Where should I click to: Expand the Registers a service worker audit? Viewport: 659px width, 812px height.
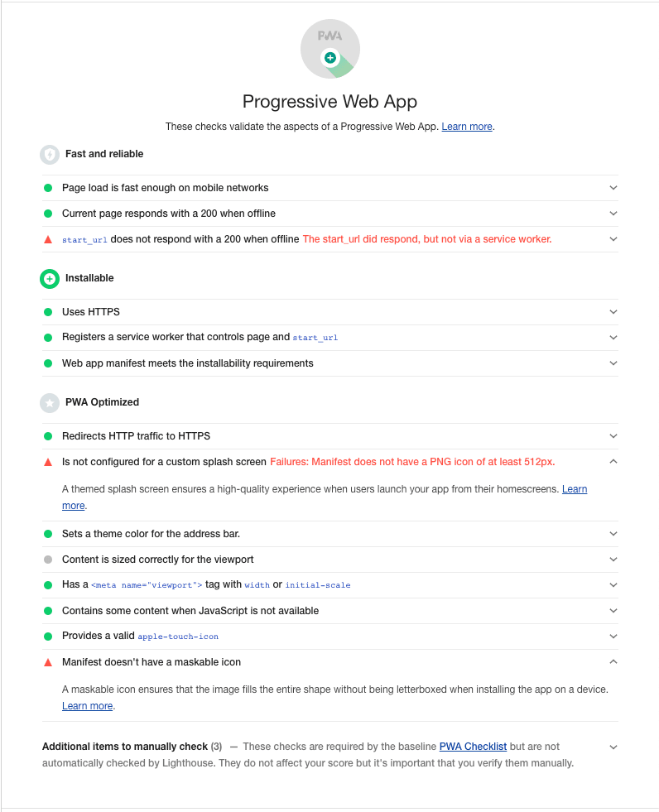pyautogui.click(x=613, y=337)
